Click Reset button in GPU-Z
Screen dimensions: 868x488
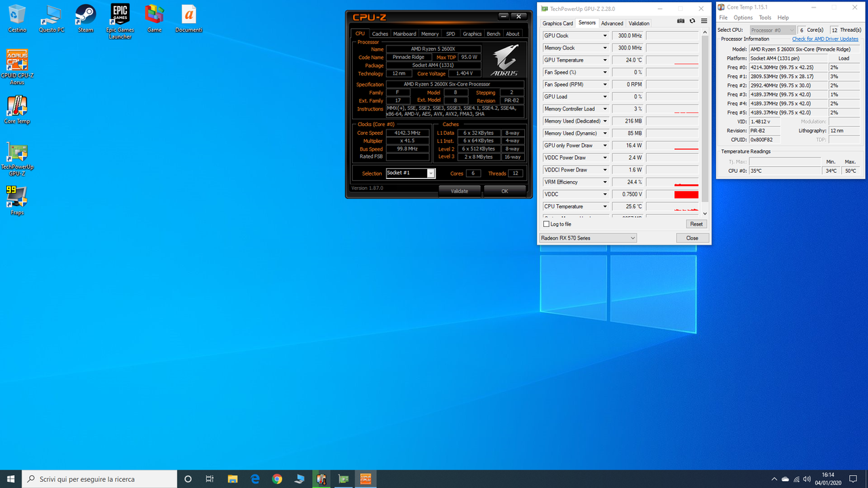[696, 224]
